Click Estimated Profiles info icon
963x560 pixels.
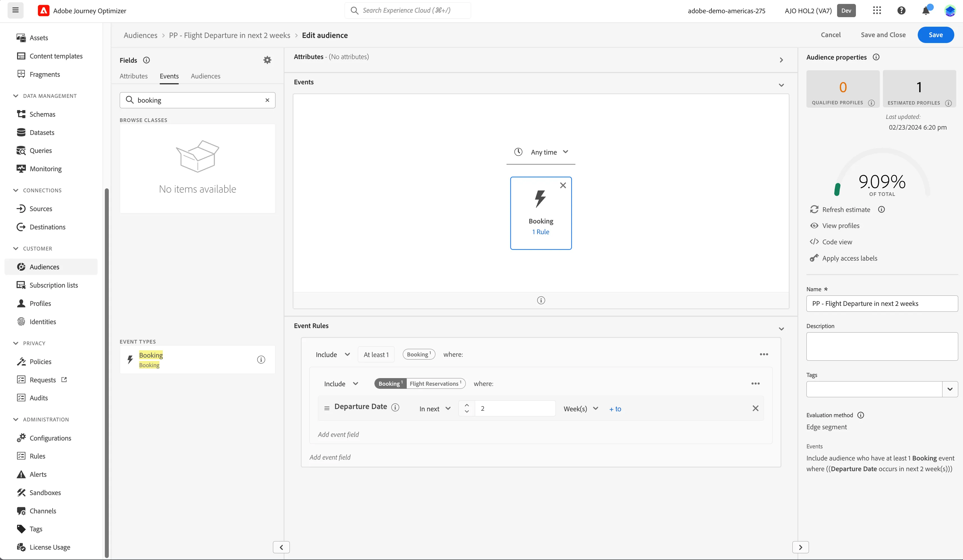(x=948, y=103)
